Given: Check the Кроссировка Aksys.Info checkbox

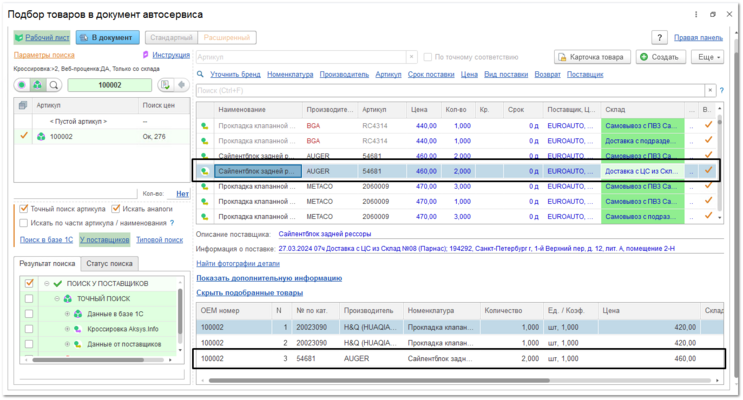Looking at the screenshot, I should 29,329.
